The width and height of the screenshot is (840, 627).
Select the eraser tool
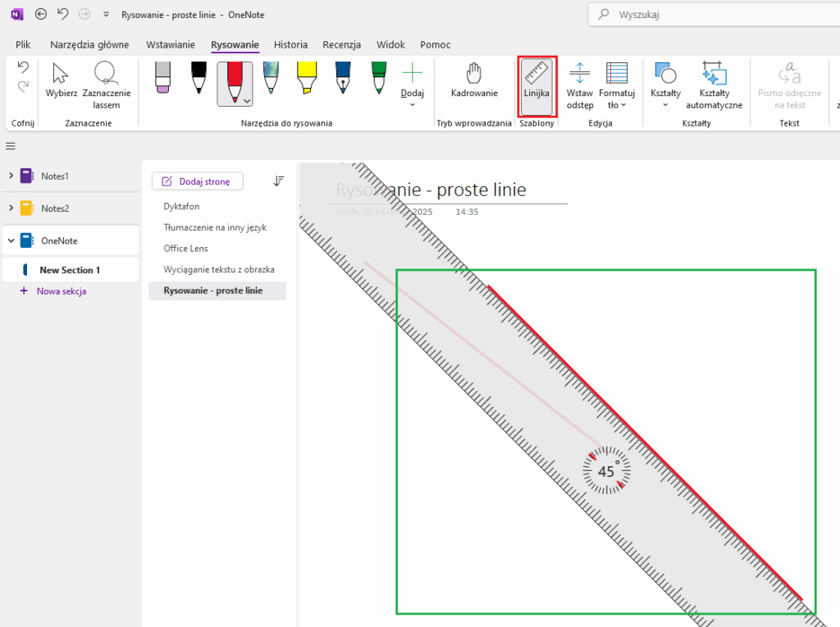pos(163,77)
